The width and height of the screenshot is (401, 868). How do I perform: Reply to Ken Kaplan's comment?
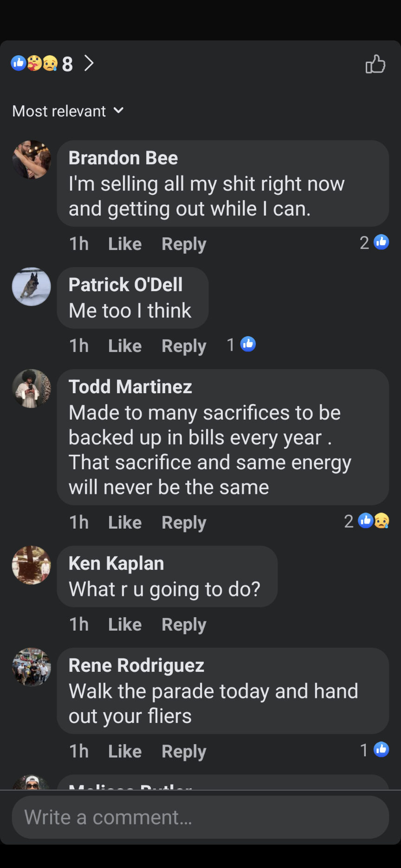[184, 625]
